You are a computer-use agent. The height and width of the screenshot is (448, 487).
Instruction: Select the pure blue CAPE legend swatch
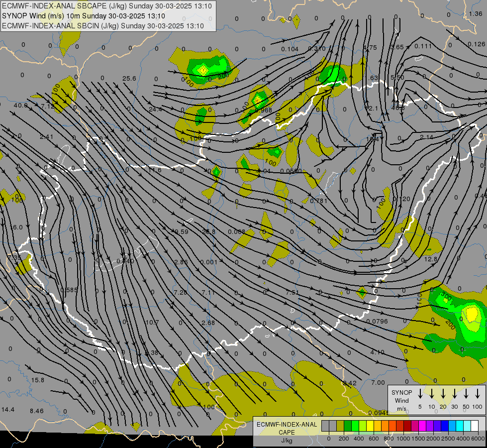[x=444, y=426]
